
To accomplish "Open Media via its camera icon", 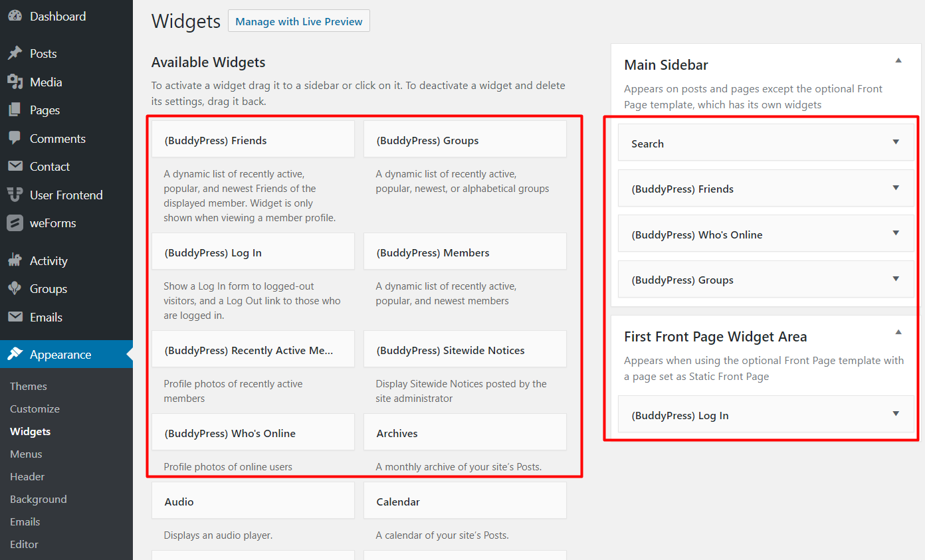I will 15,82.
